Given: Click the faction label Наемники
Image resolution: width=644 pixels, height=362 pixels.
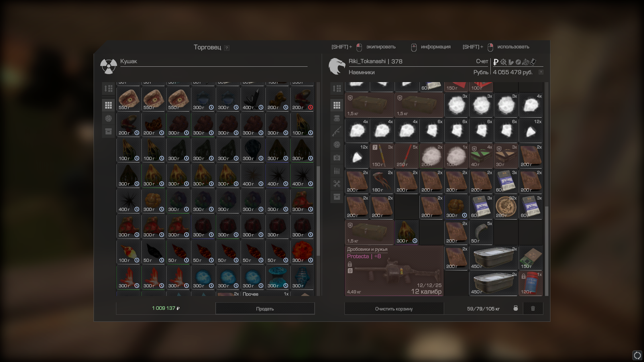Looking at the screenshot, I should pyautogui.click(x=362, y=72).
